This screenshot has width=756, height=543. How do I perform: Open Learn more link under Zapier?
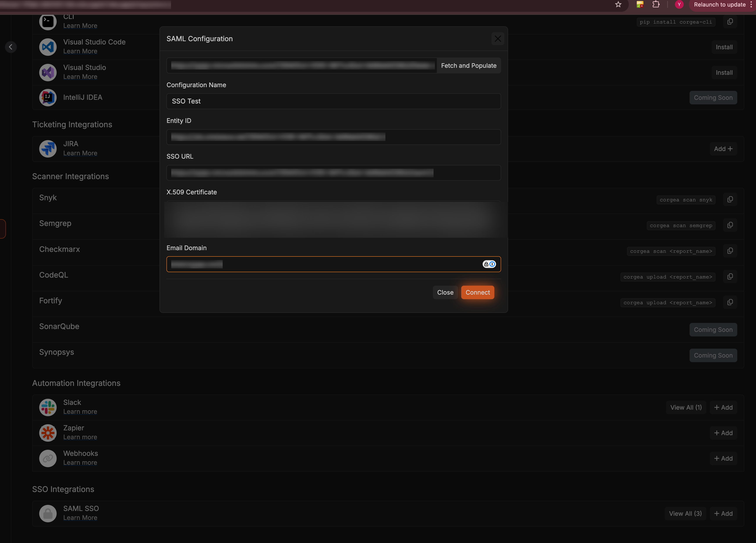pyautogui.click(x=80, y=437)
